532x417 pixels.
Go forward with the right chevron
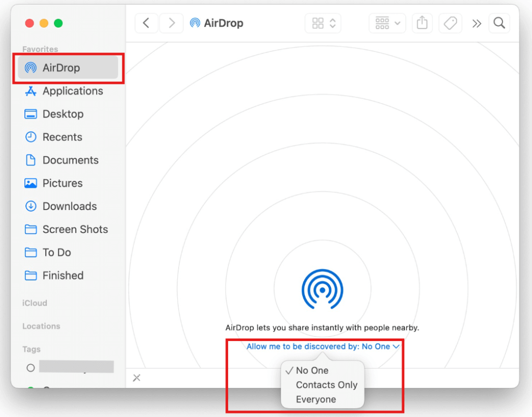point(171,23)
